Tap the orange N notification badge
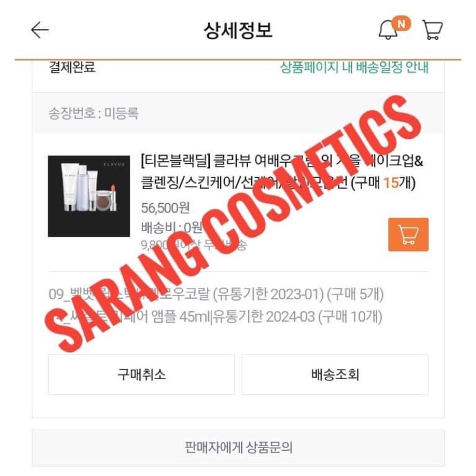Image resolution: width=476 pixels, height=476 pixels. pyautogui.click(x=401, y=23)
